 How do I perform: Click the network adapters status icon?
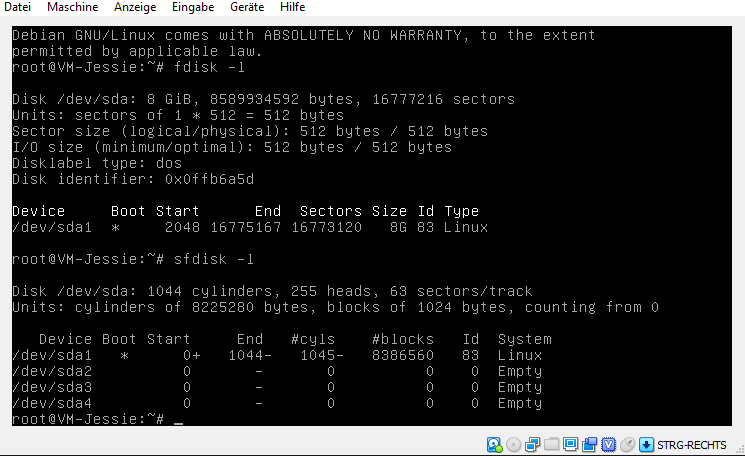(x=533, y=445)
